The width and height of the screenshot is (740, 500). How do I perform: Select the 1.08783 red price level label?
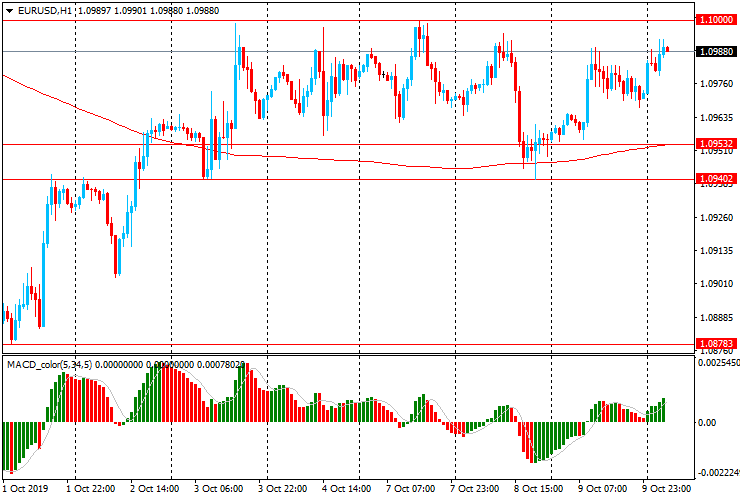tap(716, 343)
